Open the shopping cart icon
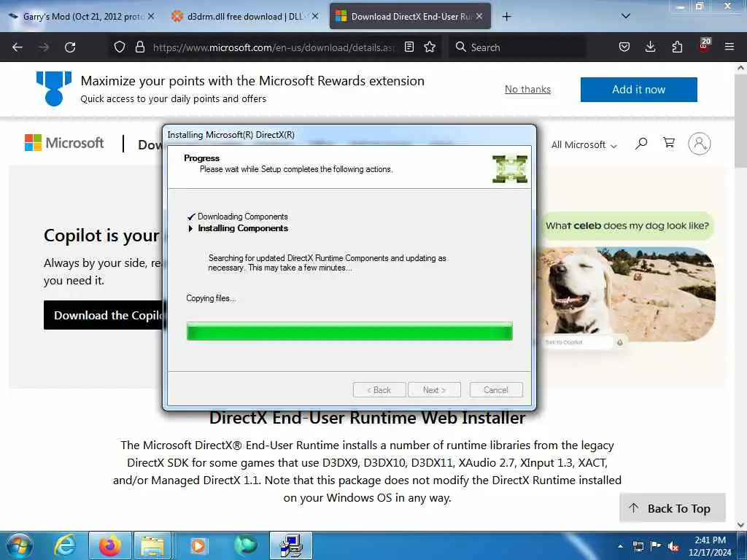 click(x=669, y=142)
